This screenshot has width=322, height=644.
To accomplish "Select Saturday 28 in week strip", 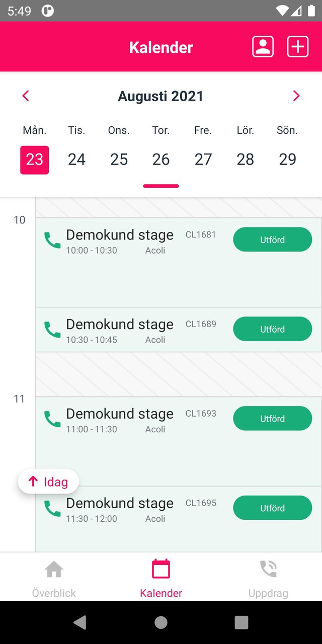I will click(245, 159).
